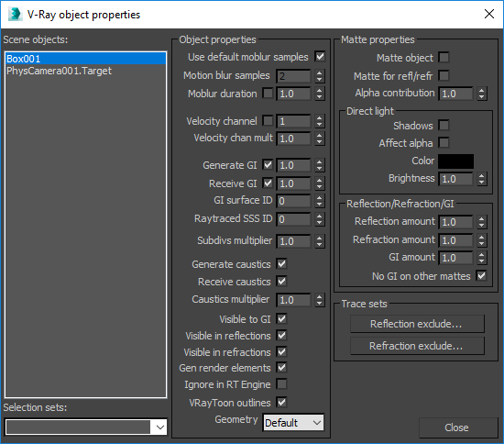
Task: Click the Velocity chan mult field
Action: pyautogui.click(x=293, y=139)
